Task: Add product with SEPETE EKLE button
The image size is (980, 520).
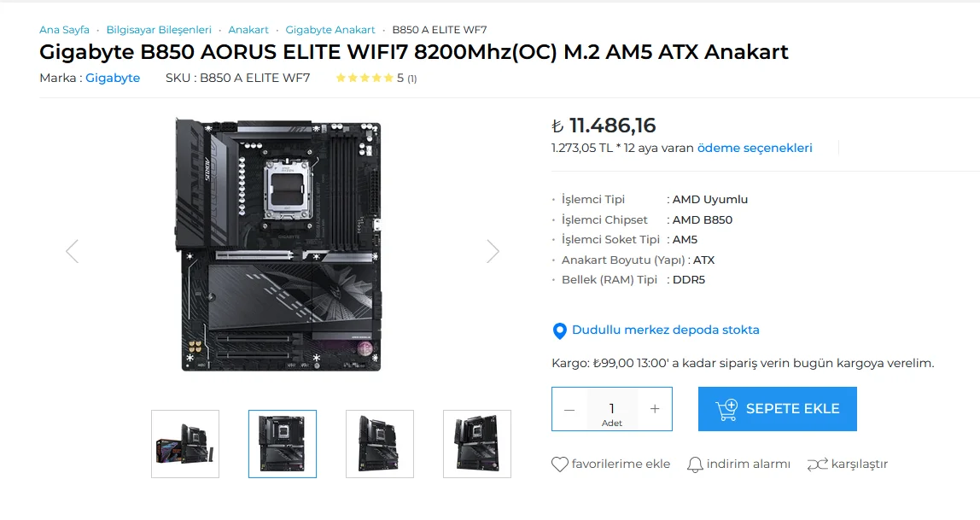Action: [x=778, y=409]
